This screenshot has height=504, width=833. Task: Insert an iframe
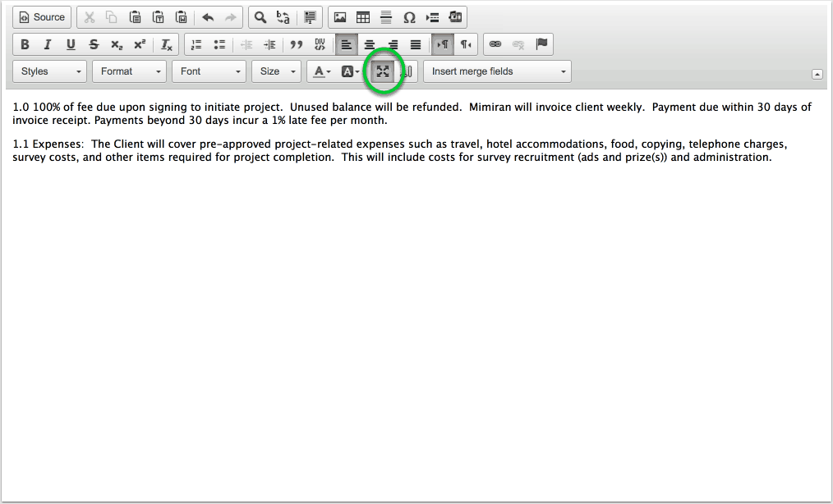pos(455,17)
